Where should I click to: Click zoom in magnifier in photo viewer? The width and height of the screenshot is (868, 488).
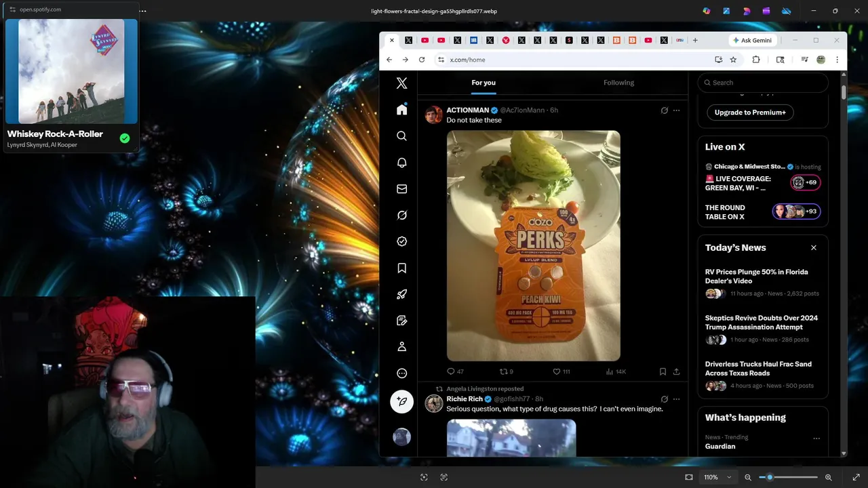pyautogui.click(x=828, y=477)
